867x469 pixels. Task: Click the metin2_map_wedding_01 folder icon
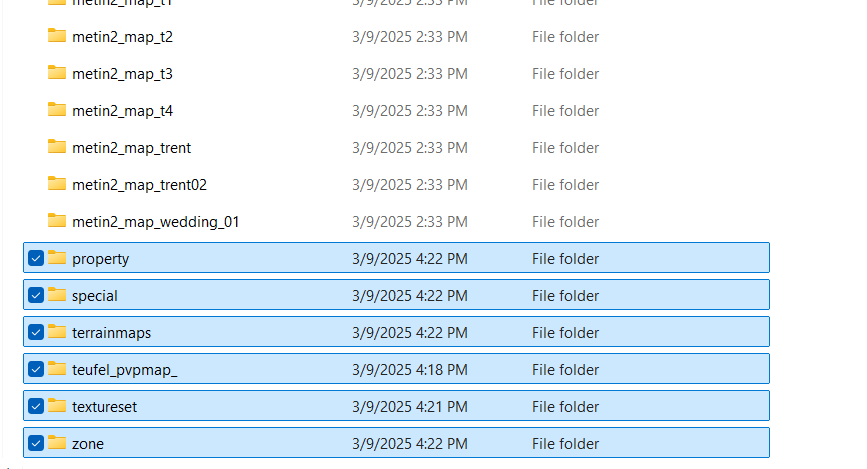coord(57,221)
